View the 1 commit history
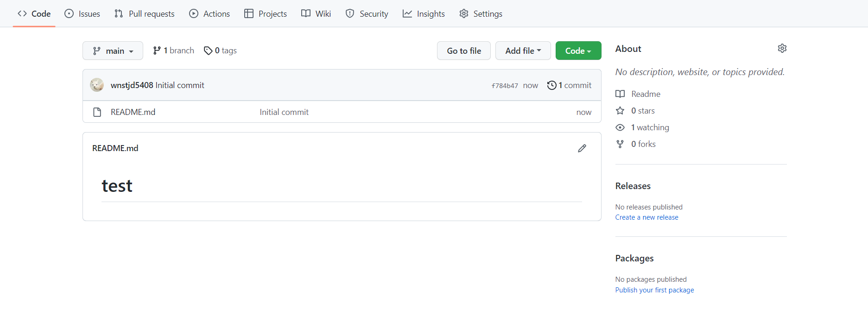The image size is (868, 317). point(570,85)
